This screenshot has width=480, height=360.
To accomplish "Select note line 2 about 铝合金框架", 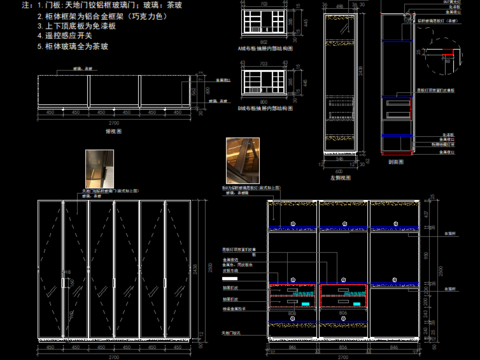I will (x=102, y=16).
